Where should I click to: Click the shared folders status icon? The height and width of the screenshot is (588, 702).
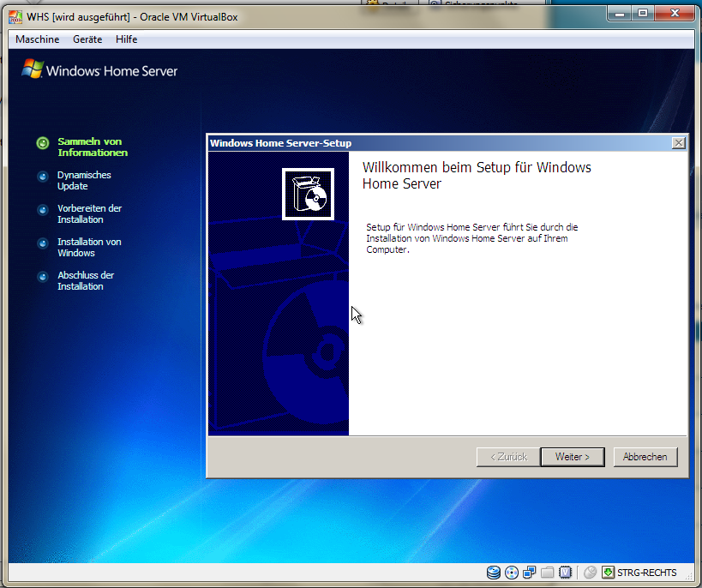pyautogui.click(x=547, y=573)
